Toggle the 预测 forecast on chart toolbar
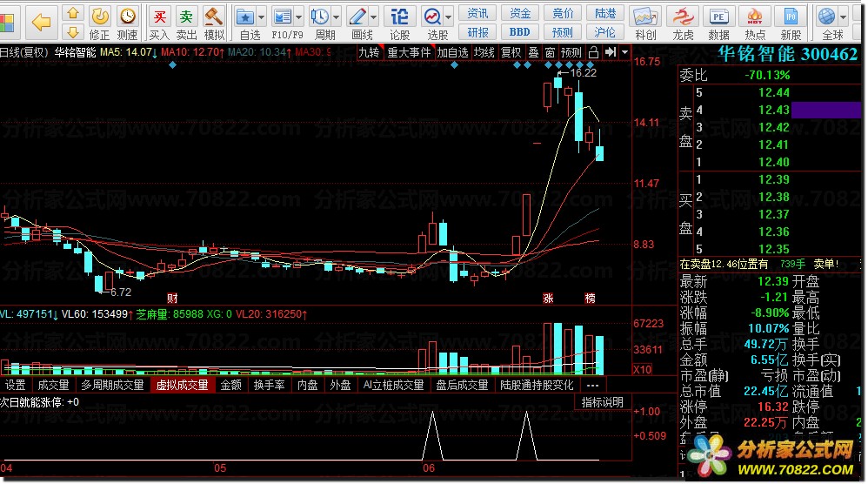868x484 pixels. (x=571, y=52)
